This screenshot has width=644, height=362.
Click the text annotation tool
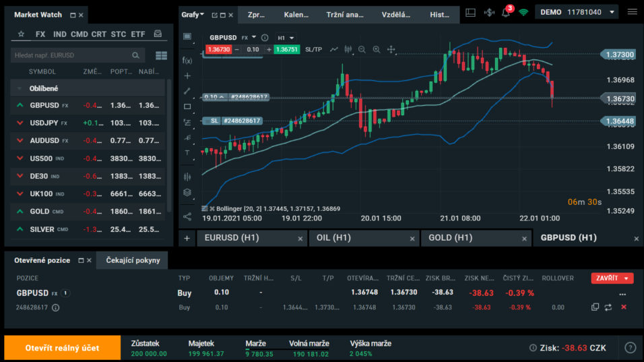pos(187,153)
